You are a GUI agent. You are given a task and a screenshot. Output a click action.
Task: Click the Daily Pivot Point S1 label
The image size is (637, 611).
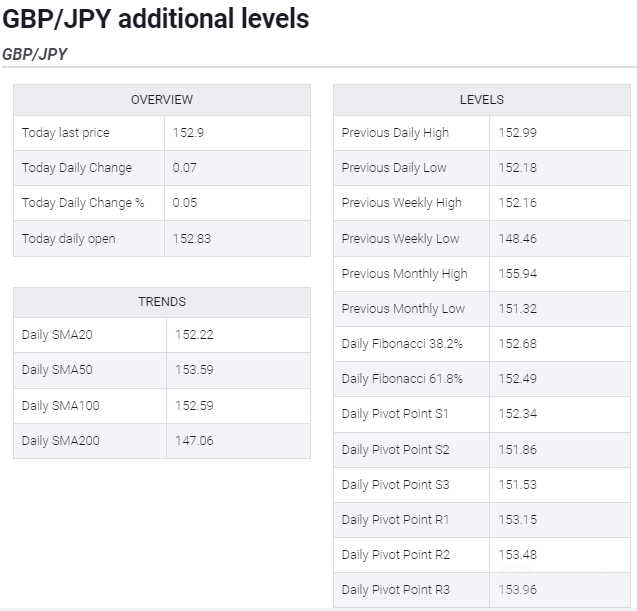[395, 414]
